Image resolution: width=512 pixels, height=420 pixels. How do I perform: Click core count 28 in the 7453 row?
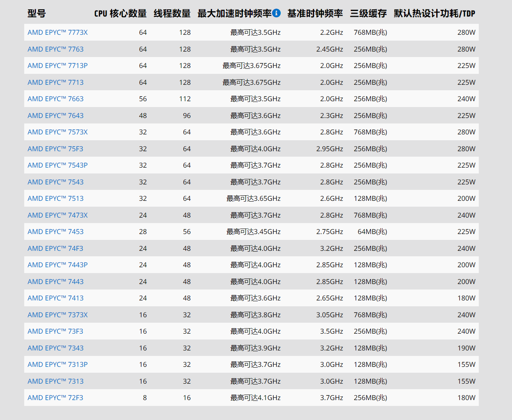pos(143,232)
